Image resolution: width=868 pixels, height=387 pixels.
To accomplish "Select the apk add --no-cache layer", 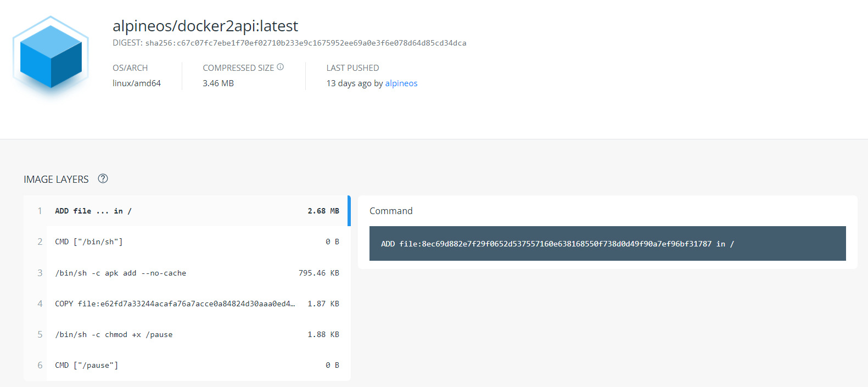I will click(187, 273).
